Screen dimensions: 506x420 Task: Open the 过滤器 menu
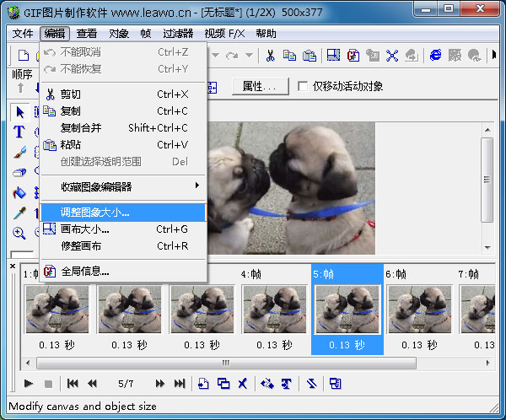click(178, 34)
